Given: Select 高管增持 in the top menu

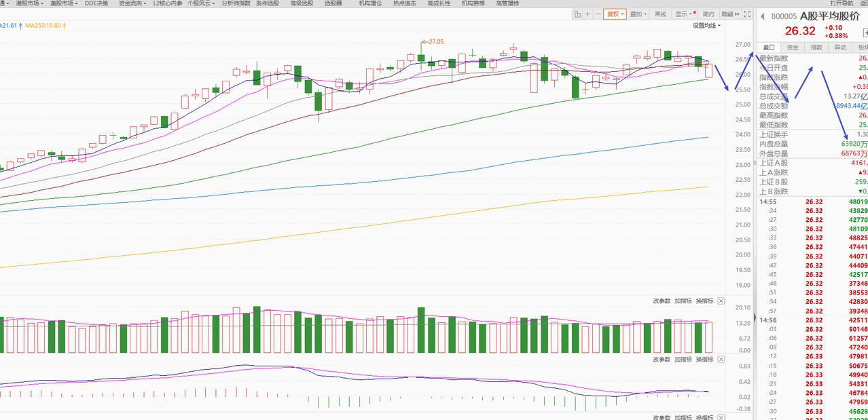Looking at the screenshot, I should 507,3.
